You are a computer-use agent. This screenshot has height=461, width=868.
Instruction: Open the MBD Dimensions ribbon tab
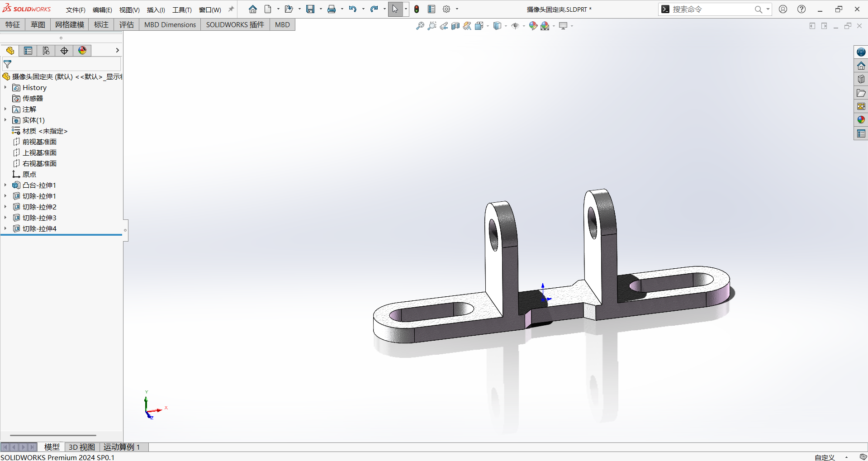pos(170,24)
